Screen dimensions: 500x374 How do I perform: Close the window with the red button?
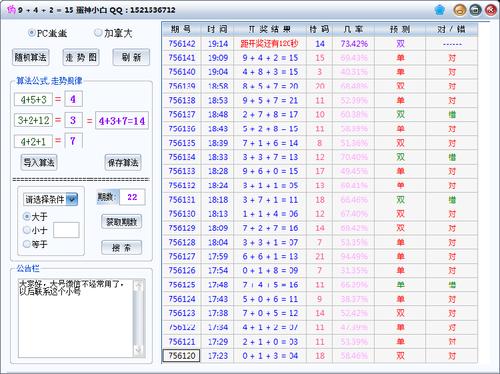491,10
